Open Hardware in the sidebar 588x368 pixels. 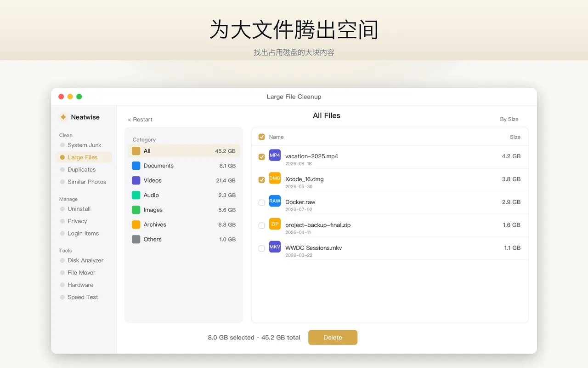tap(84, 285)
